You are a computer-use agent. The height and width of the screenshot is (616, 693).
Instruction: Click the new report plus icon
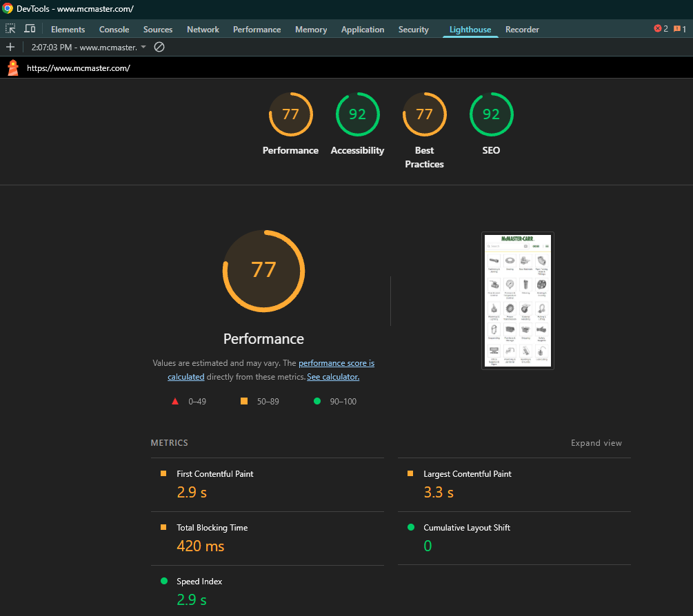(10, 48)
